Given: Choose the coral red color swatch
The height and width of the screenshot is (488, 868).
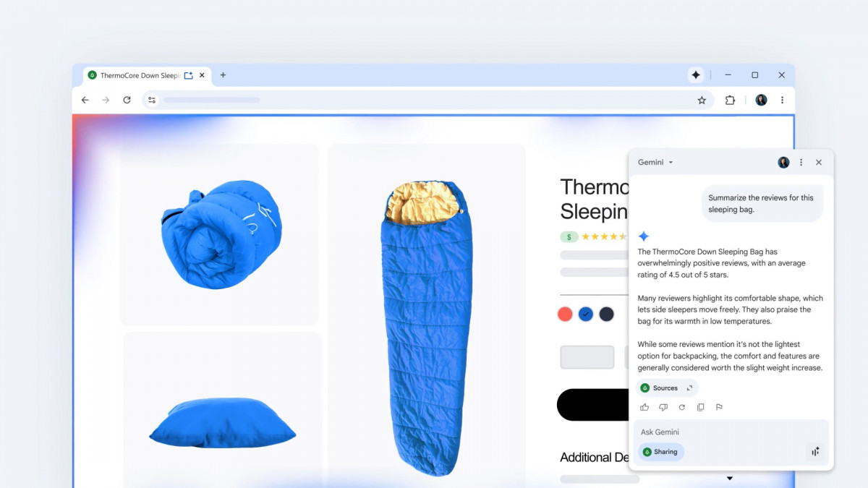Looking at the screenshot, I should tap(565, 314).
